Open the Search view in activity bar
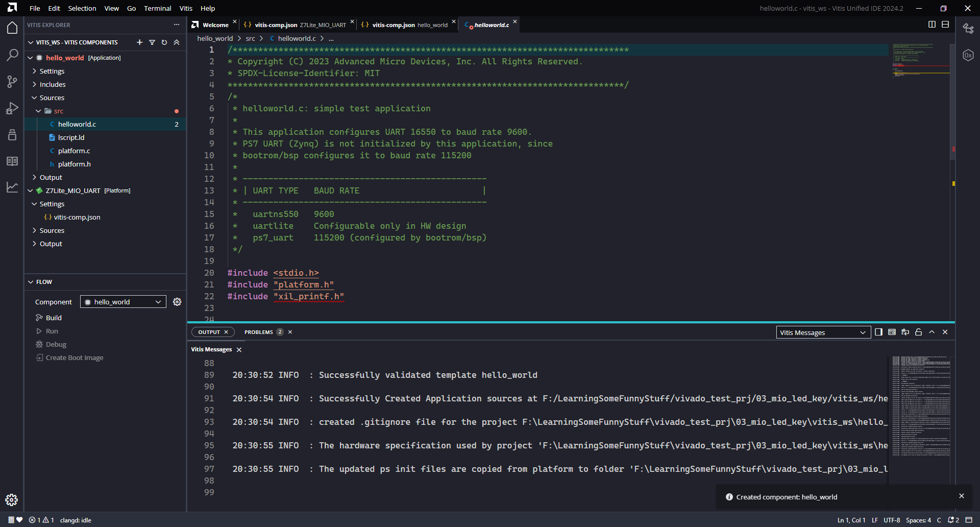Image resolution: width=980 pixels, height=527 pixels. tap(12, 55)
